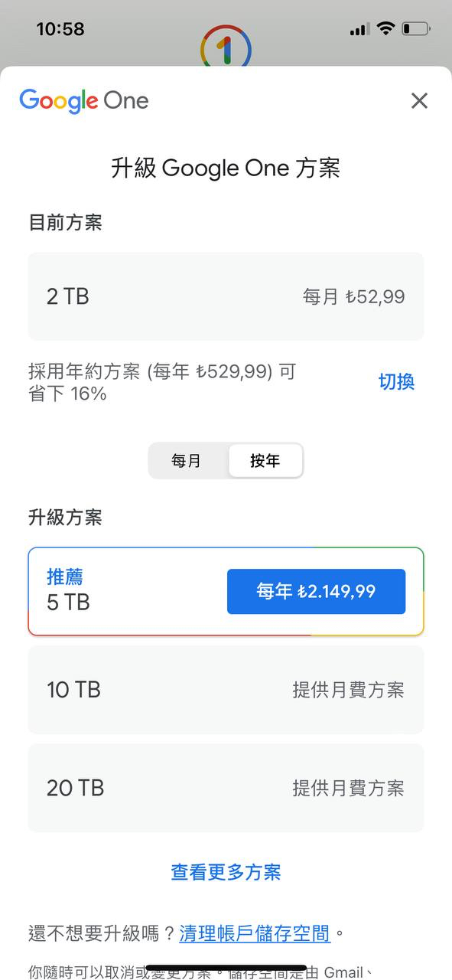Select the 按年 billing option
This screenshot has height=980, width=452.
coord(265,461)
